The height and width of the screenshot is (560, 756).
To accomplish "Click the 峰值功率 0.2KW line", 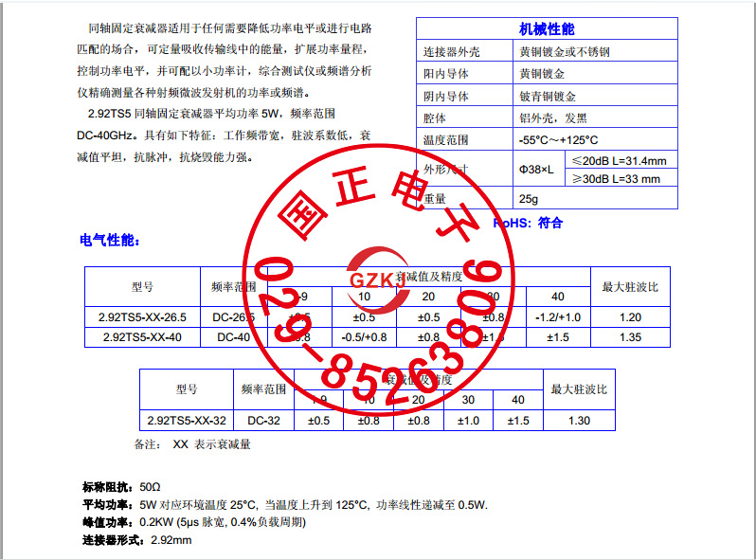I will pyautogui.click(x=194, y=522).
